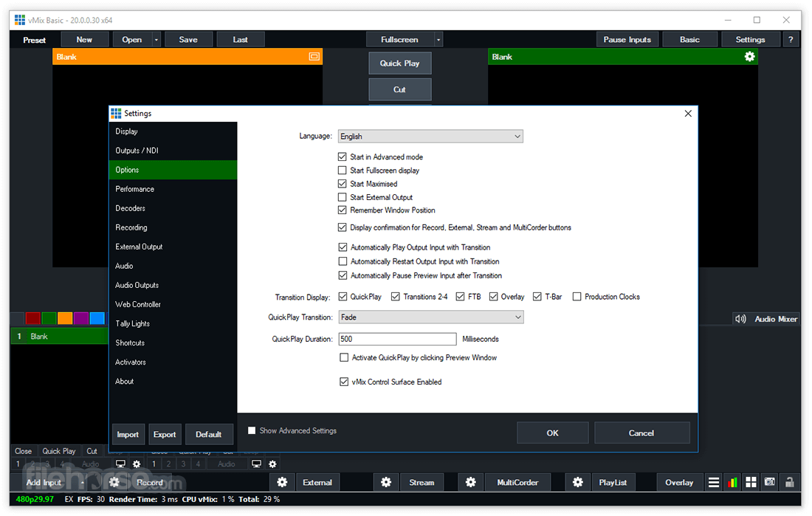Click the Audio Mixer speaker icon
The width and height of the screenshot is (812, 516).
coord(740,319)
